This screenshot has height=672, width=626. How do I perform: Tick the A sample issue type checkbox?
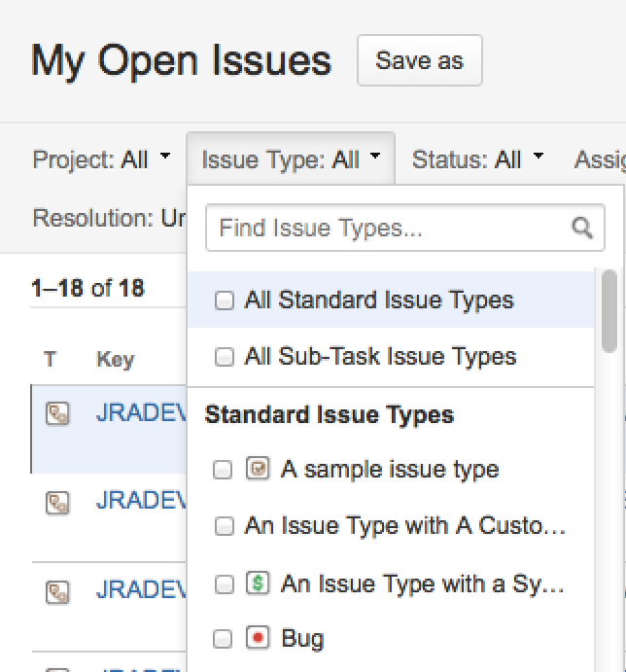pyautogui.click(x=223, y=471)
